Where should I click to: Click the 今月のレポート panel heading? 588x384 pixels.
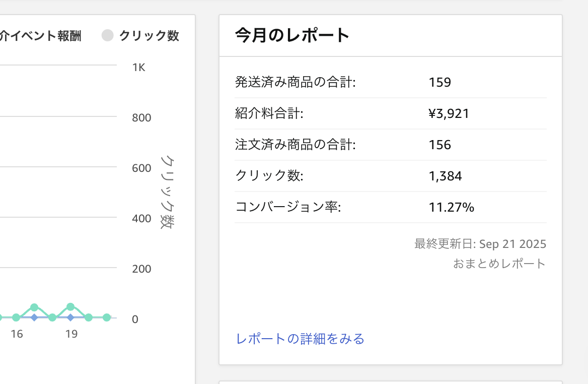[292, 35]
